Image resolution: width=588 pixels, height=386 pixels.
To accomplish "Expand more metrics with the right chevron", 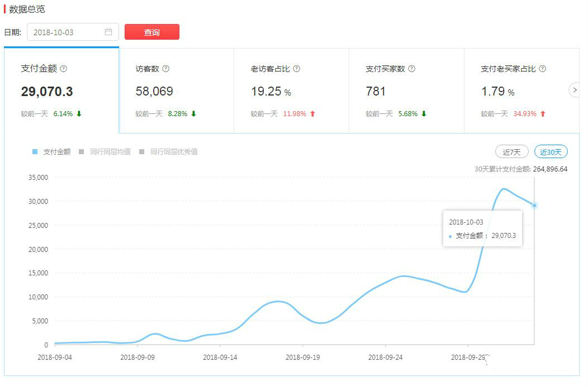I will tap(575, 89).
